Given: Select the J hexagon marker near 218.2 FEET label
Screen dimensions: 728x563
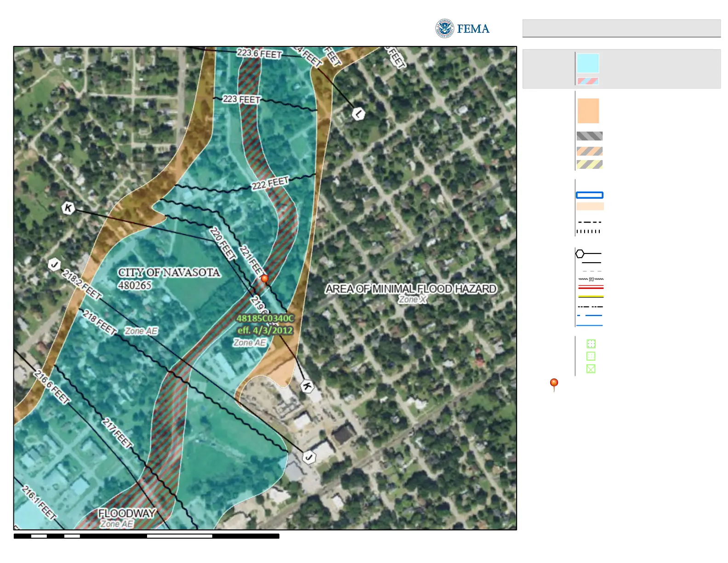Looking at the screenshot, I should tap(54, 264).
